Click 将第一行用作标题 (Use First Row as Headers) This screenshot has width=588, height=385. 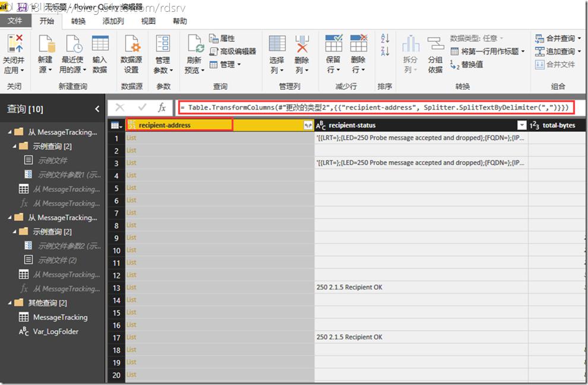click(x=487, y=51)
